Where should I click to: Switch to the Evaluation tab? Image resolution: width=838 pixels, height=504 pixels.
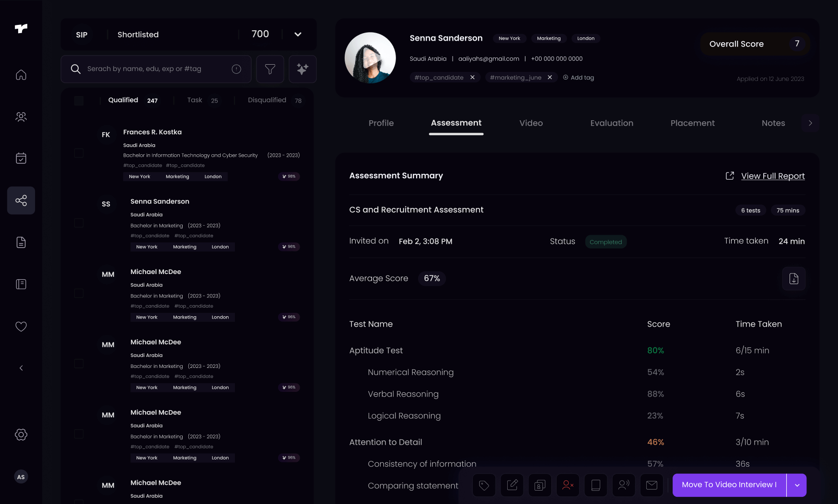612,123
